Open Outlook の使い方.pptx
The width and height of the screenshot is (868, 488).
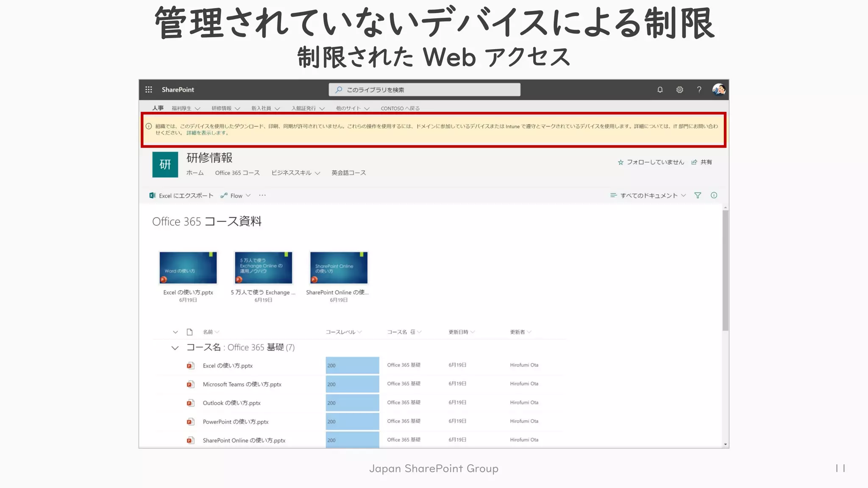coord(231,403)
